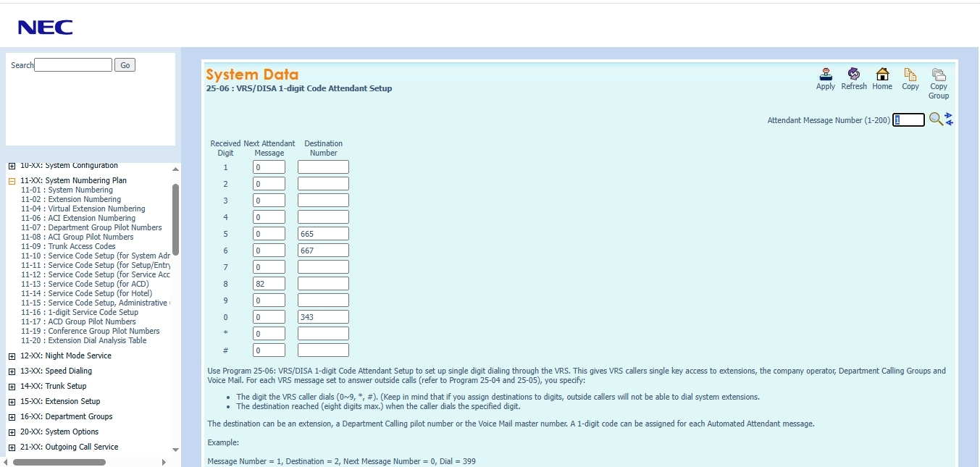This screenshot has width=980, height=467.
Task: Collapse the 11-XX System Numbering Plan node
Action: pos(12,181)
